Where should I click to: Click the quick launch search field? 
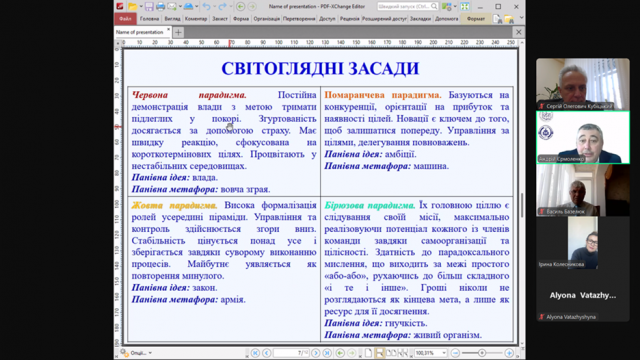pyautogui.click(x=408, y=7)
